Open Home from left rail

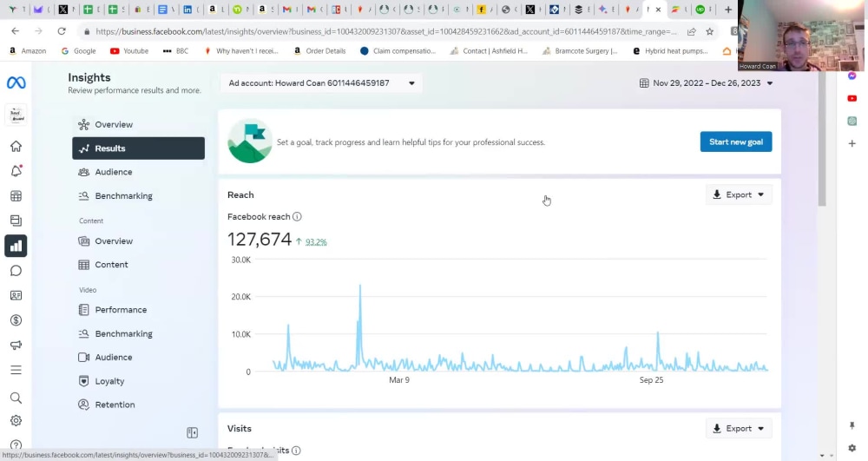coord(16,146)
